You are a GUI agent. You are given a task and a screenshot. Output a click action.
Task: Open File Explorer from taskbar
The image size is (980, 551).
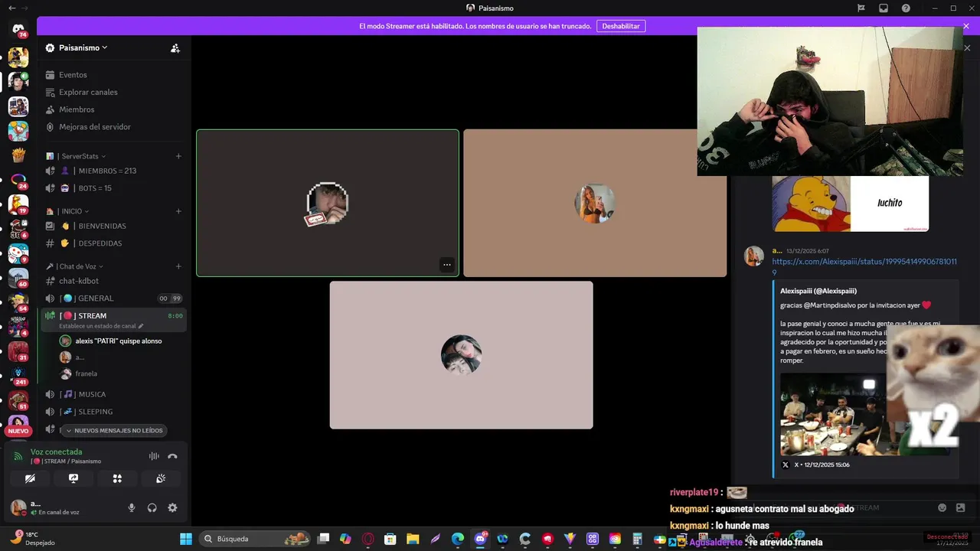tap(413, 539)
